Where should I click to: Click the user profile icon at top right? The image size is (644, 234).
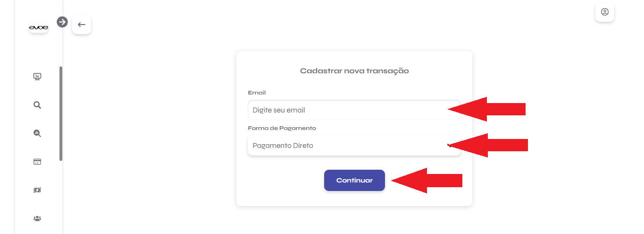(x=605, y=12)
